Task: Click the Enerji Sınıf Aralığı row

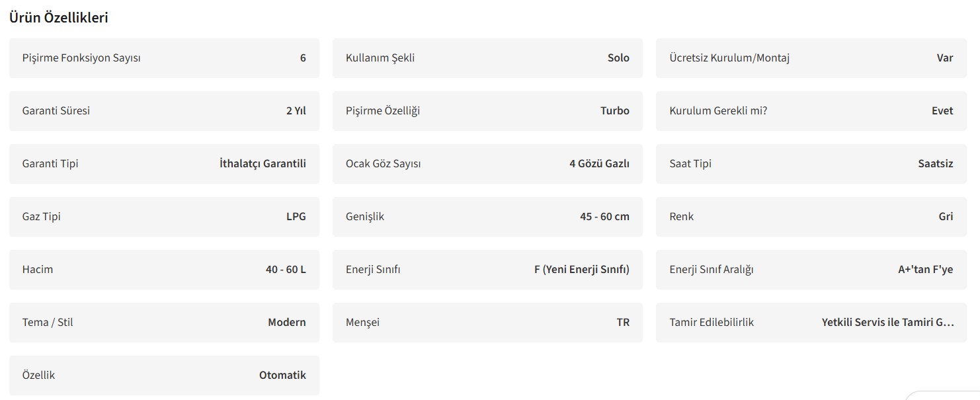Action: click(811, 270)
